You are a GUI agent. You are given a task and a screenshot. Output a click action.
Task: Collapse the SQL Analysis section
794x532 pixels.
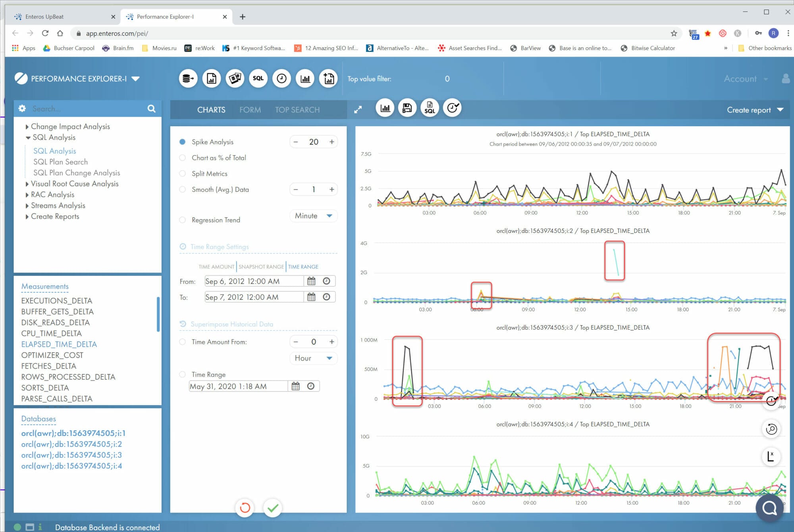(x=27, y=137)
